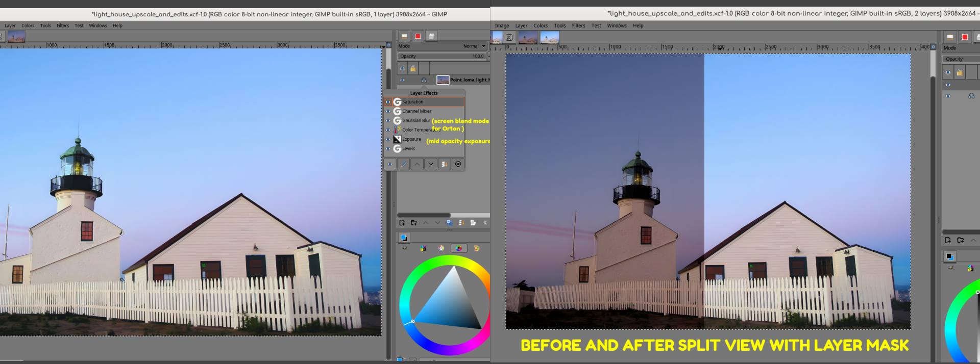
Task: Add layer mask button in left panel
Action: (473, 223)
